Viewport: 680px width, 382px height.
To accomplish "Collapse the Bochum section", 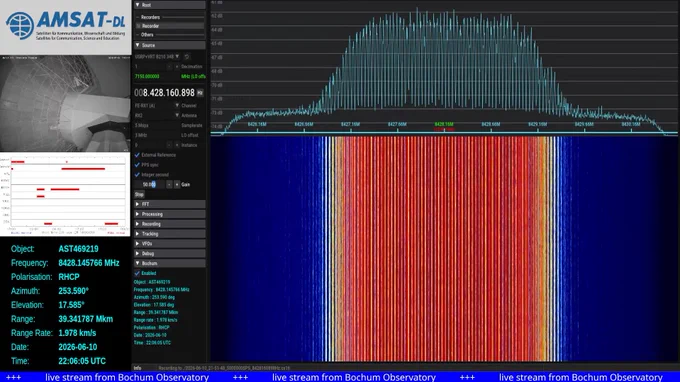I will pos(169,263).
